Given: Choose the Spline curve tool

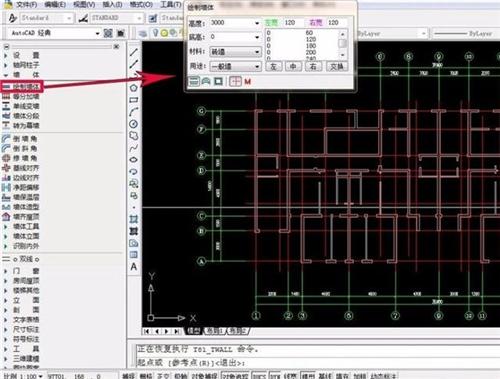Looking at the screenshot, I should [x=134, y=148].
